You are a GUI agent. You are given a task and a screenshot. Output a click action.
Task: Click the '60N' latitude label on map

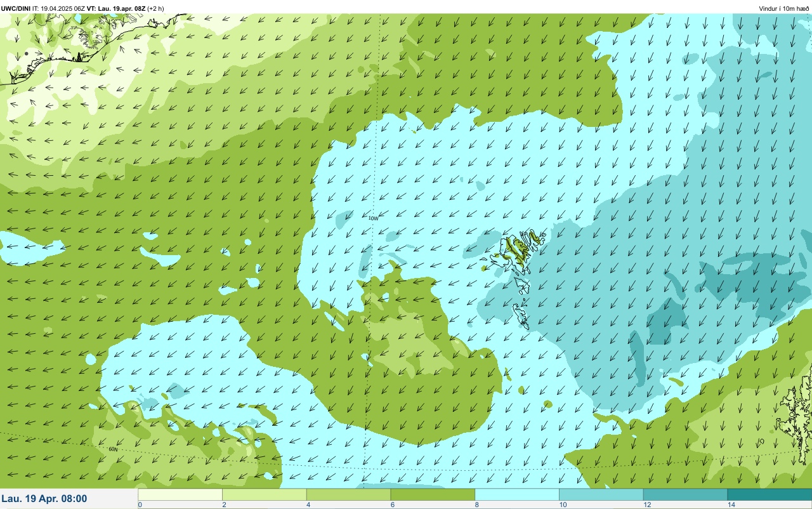[x=113, y=449]
